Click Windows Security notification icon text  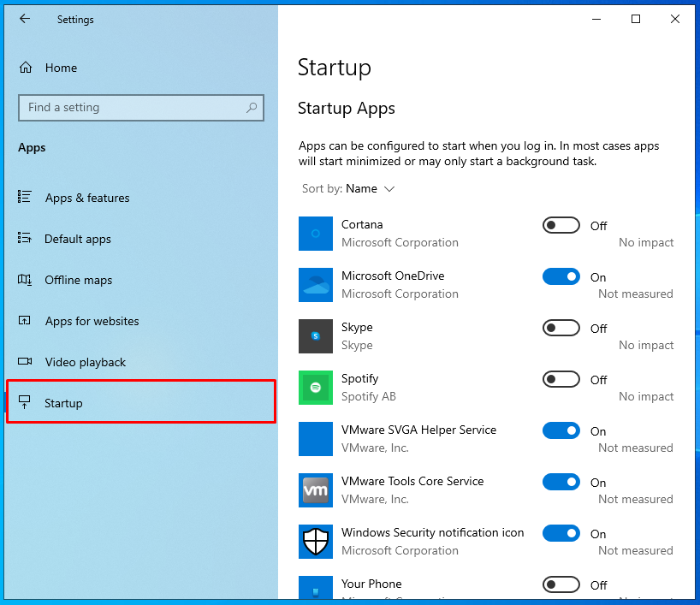point(433,532)
